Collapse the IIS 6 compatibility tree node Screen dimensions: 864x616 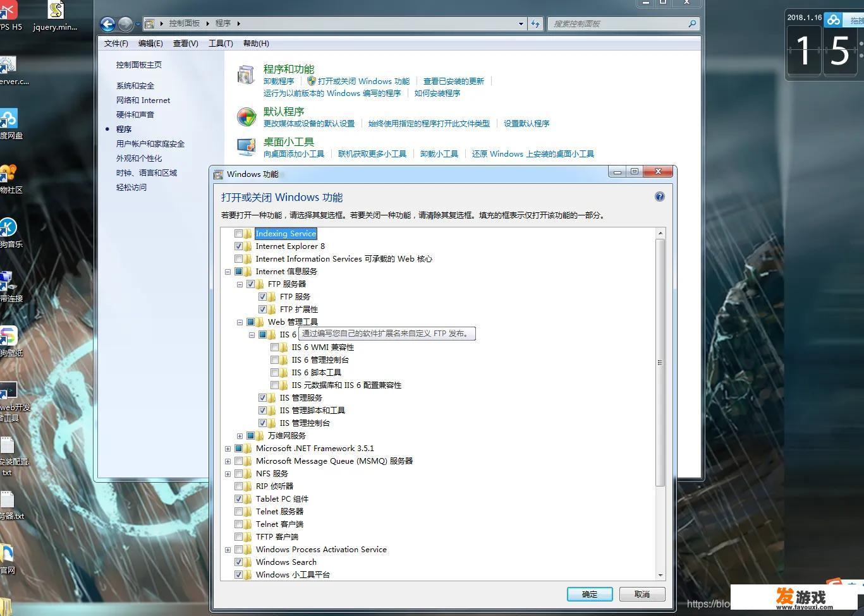[x=252, y=335]
